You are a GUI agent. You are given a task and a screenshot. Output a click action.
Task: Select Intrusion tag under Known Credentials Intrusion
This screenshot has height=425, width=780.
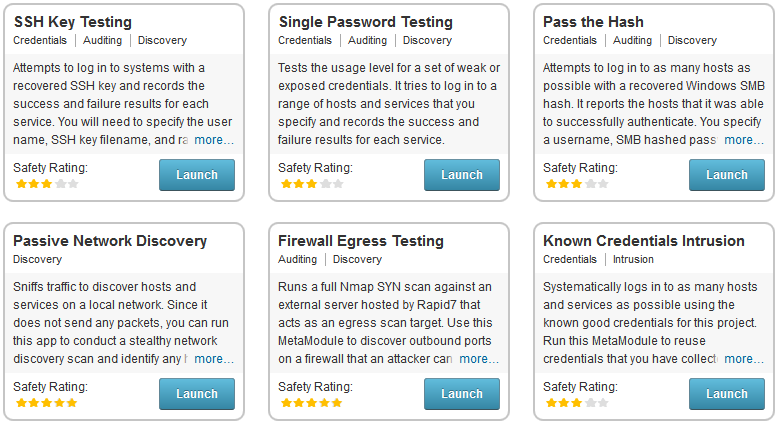coord(633,260)
